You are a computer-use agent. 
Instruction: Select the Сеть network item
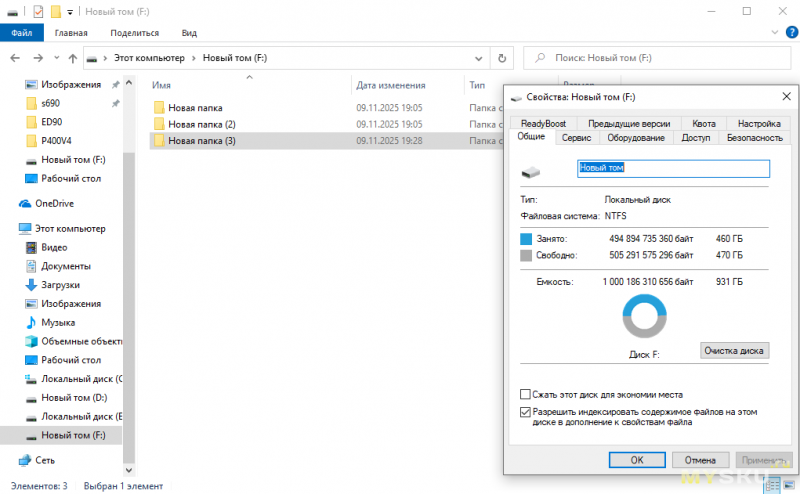(45, 460)
